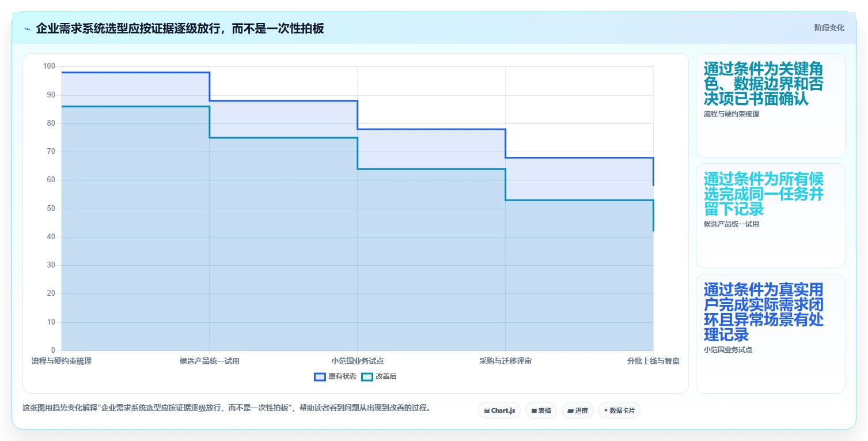Click heading 通过条件为所有候选完成同一任务并留下记录
The height and width of the screenshot is (441, 868).
pyautogui.click(x=763, y=194)
